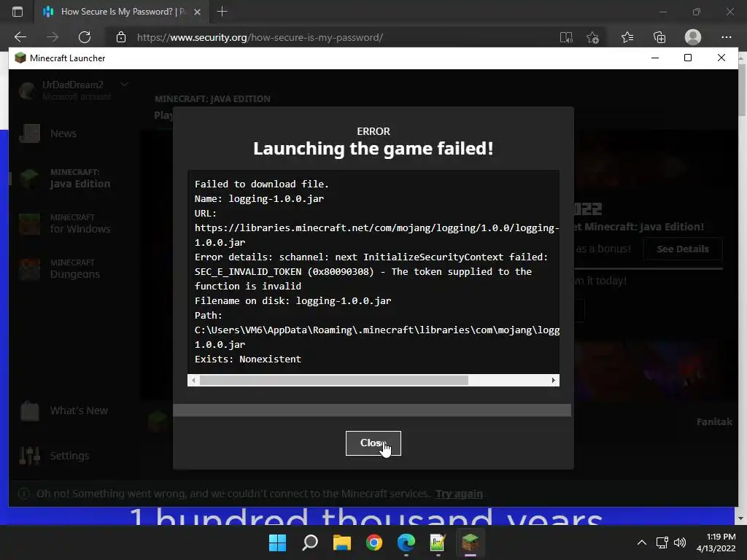747x560 pixels.
Task: Click the See Details button in the launcher
Action: click(683, 249)
